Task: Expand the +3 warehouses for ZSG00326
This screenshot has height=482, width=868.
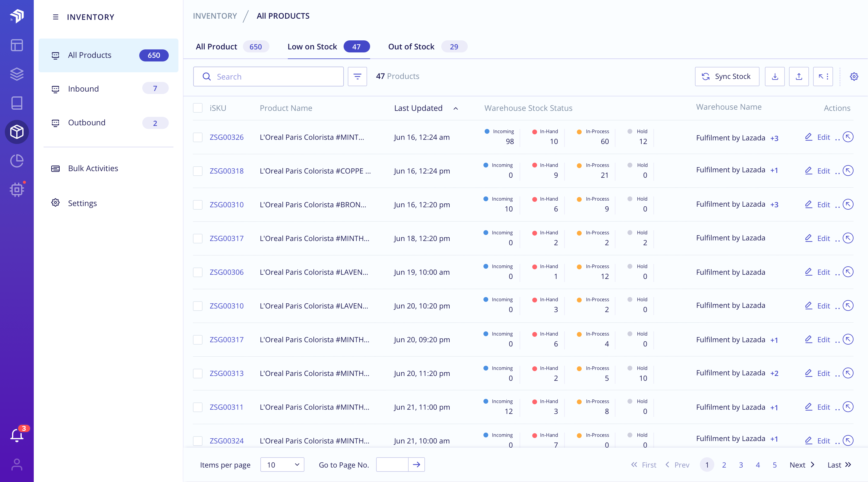Action: click(x=774, y=138)
